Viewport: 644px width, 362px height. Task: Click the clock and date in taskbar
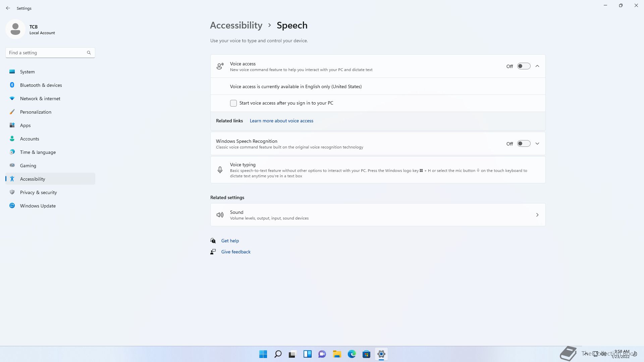click(x=621, y=354)
